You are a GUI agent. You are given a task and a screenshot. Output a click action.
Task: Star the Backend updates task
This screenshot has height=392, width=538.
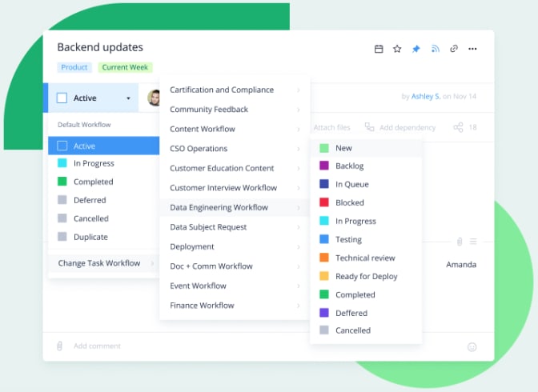(x=397, y=49)
